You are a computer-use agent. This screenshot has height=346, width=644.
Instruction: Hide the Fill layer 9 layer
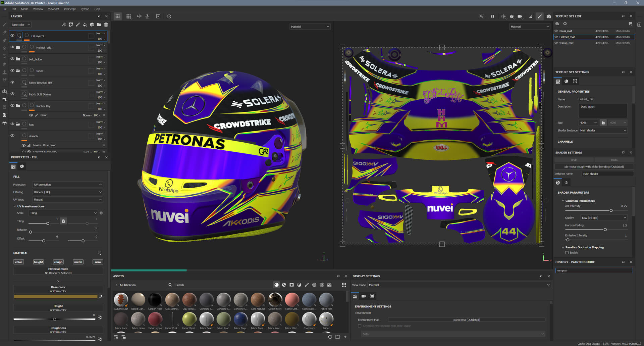(12, 35)
